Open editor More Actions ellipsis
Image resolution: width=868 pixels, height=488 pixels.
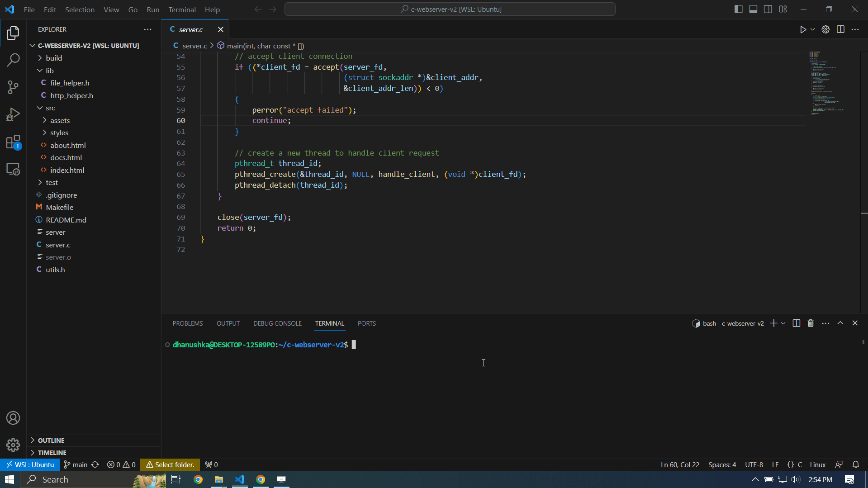coord(855,29)
